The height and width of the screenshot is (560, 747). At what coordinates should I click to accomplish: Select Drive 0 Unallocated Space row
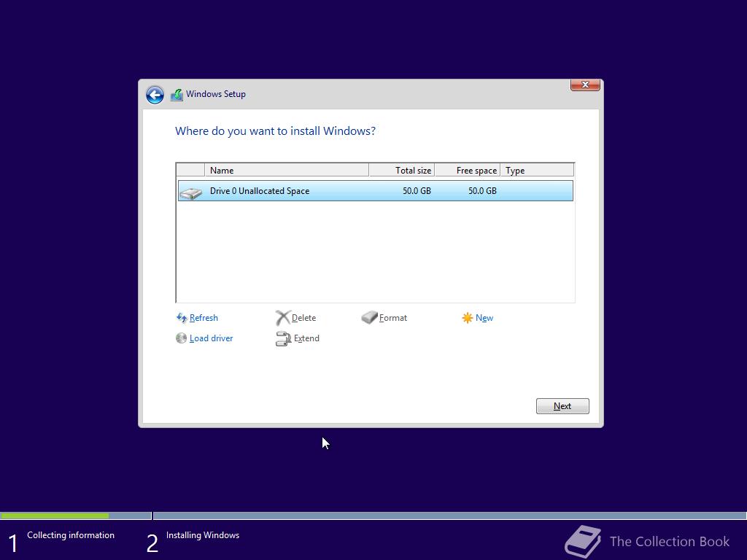[376, 191]
